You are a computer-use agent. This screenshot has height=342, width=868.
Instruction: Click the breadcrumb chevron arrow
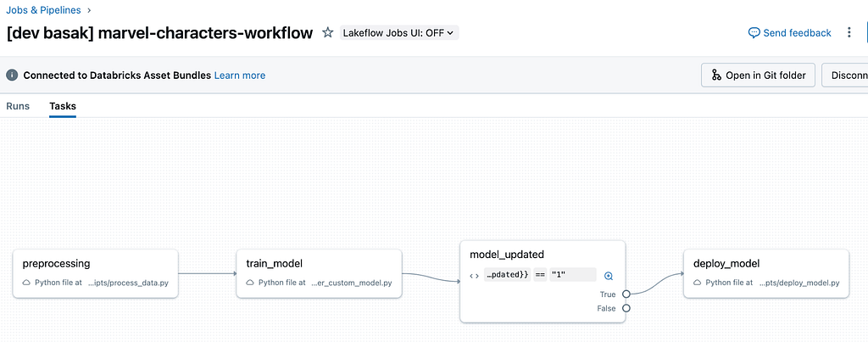pyautogui.click(x=89, y=10)
